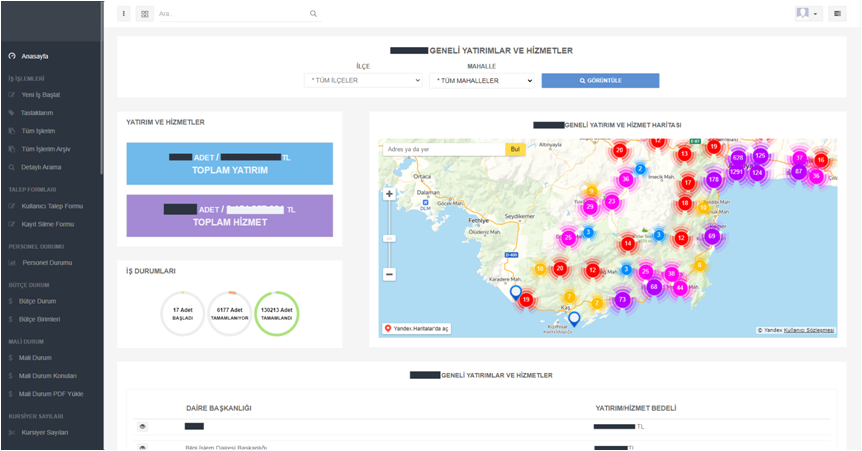Click the search magnifier icon
The height and width of the screenshot is (451, 862).
pos(313,14)
